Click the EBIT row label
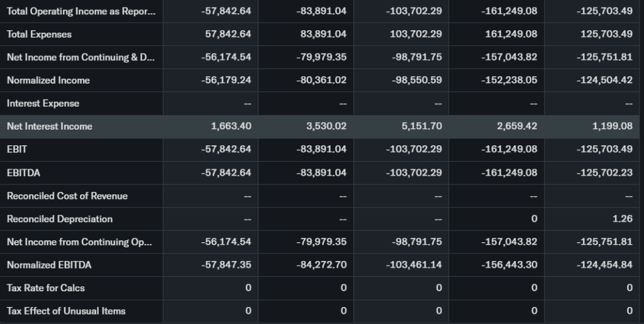 [x=17, y=149]
